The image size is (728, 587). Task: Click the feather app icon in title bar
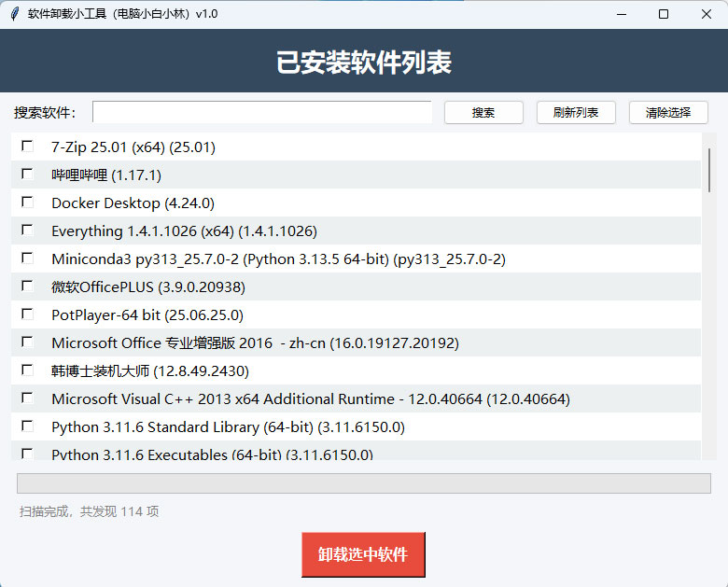(x=15, y=14)
